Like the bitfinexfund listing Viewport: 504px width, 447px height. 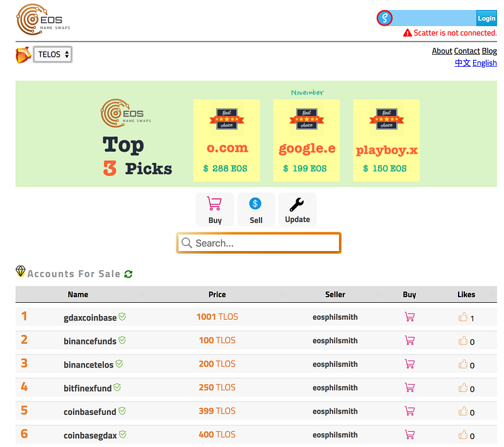463,387
